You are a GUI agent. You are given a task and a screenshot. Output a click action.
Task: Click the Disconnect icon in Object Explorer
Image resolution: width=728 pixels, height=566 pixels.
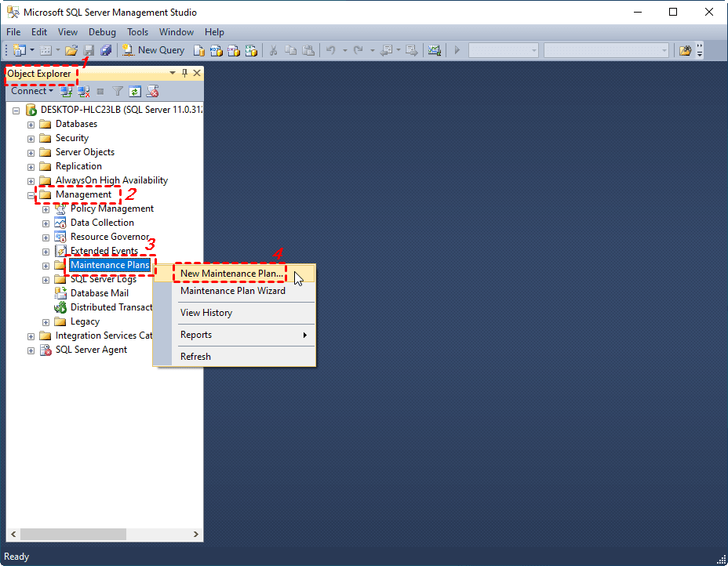[82, 91]
